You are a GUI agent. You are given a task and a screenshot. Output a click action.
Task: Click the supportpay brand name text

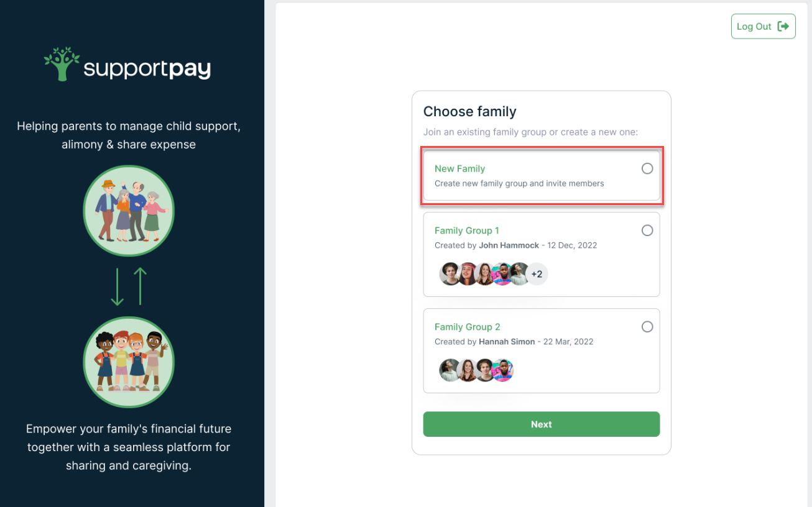[x=147, y=69]
